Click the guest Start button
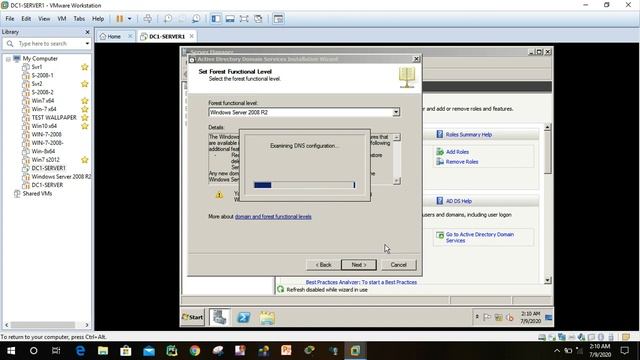Screen dimensions: 640x360 tap(193, 317)
